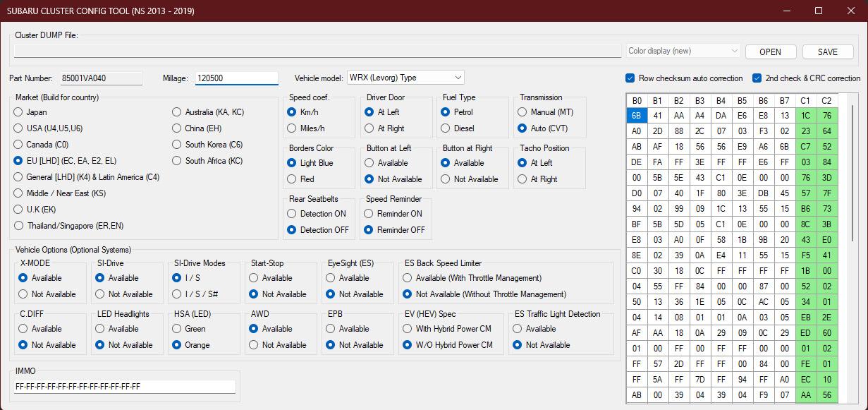Image resolution: width=868 pixels, height=410 pixels.
Task: Click the IMMO text field
Action: point(125,387)
